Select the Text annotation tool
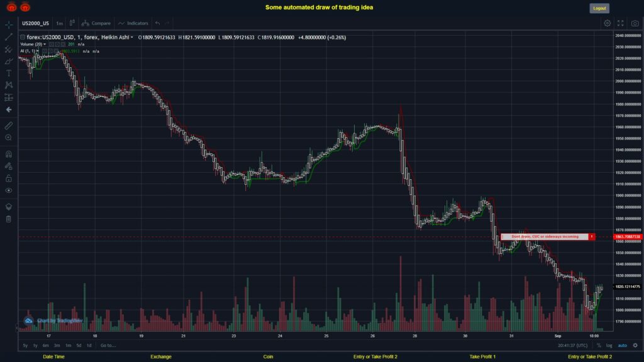644x362 pixels. (9, 73)
